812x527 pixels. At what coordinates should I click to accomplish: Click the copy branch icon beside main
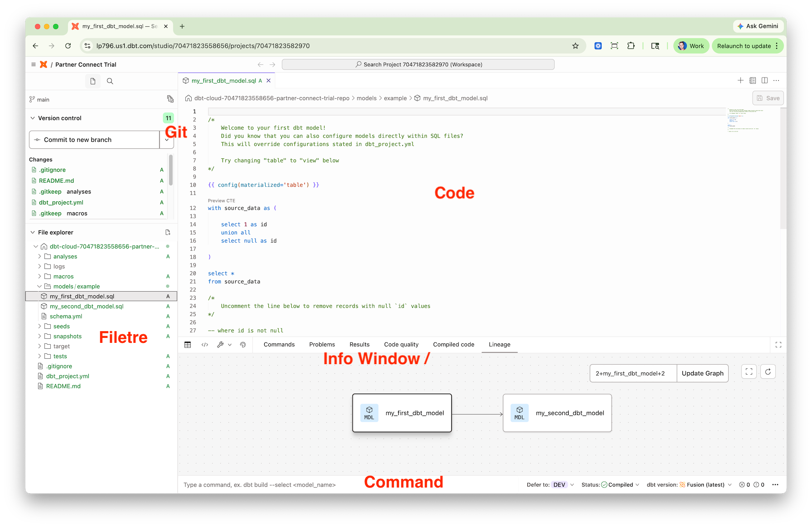170,99
